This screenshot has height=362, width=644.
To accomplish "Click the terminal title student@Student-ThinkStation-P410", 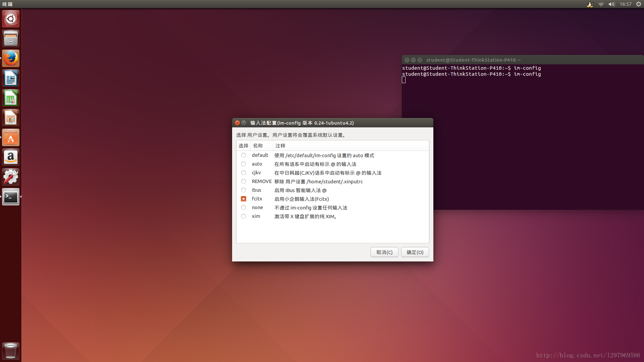I will pyautogui.click(x=473, y=60).
